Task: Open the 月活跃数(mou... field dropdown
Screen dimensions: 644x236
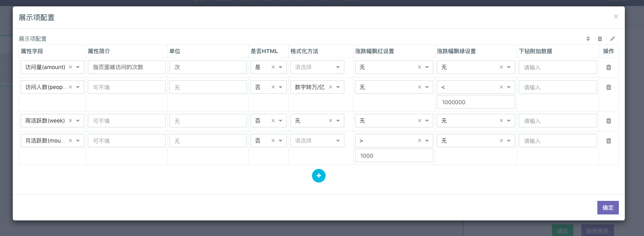Action: coord(78,141)
